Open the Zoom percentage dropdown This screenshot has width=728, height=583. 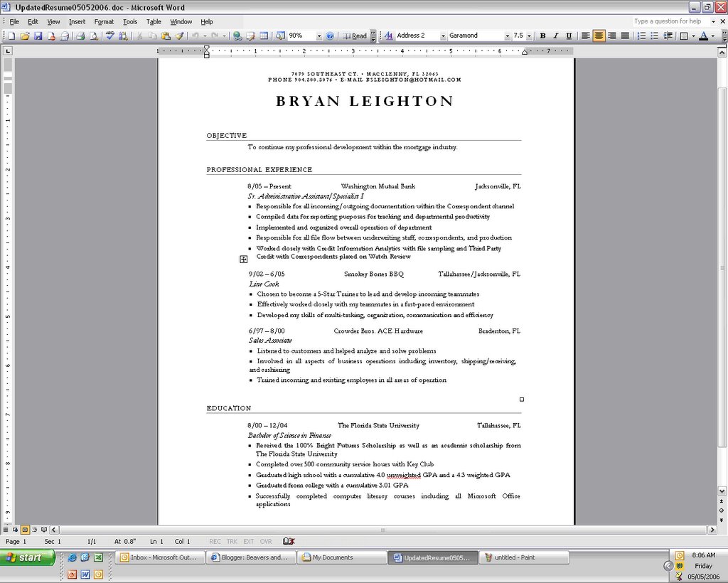click(x=319, y=36)
